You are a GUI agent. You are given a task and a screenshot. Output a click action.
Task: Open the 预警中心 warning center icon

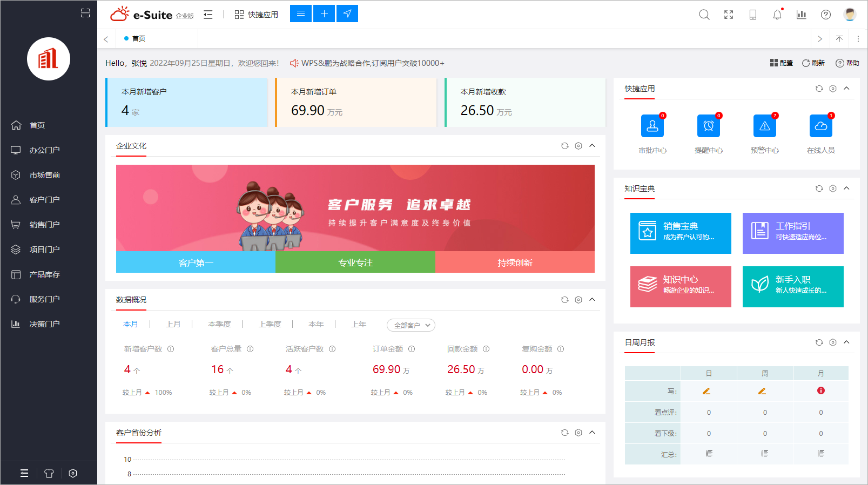[764, 126]
